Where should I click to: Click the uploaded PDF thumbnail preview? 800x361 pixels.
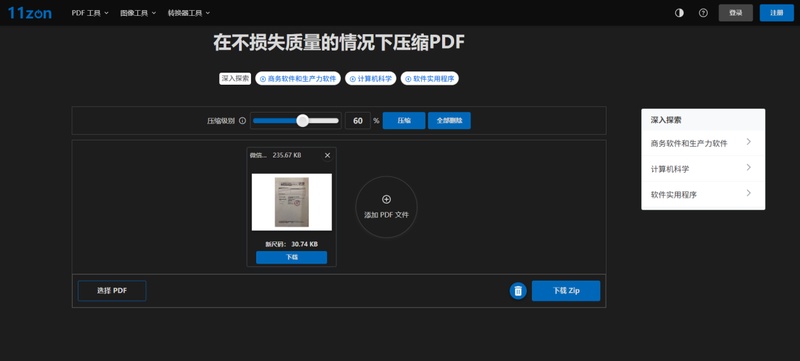(x=291, y=202)
